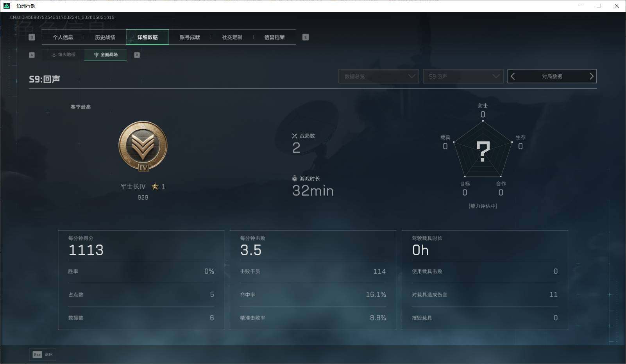Open the 个人信息 tab
Screen dimensions: 626x364
point(63,37)
